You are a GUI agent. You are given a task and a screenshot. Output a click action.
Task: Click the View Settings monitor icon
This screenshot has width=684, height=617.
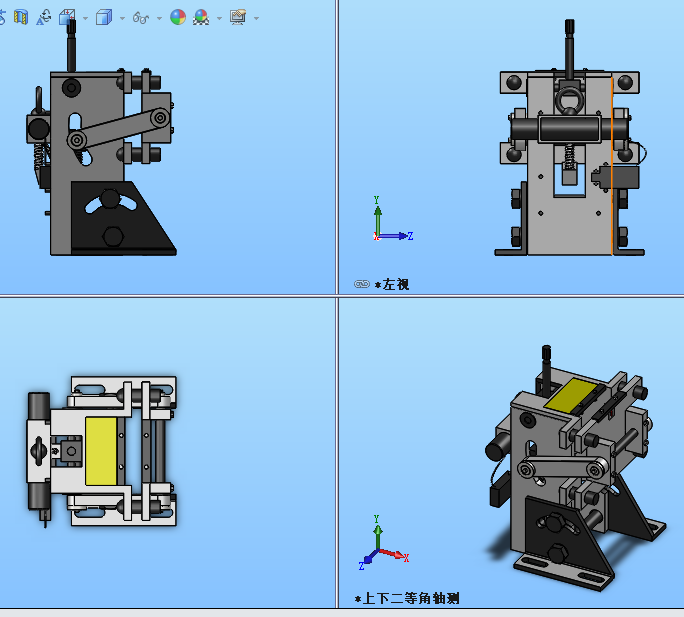tap(238, 17)
